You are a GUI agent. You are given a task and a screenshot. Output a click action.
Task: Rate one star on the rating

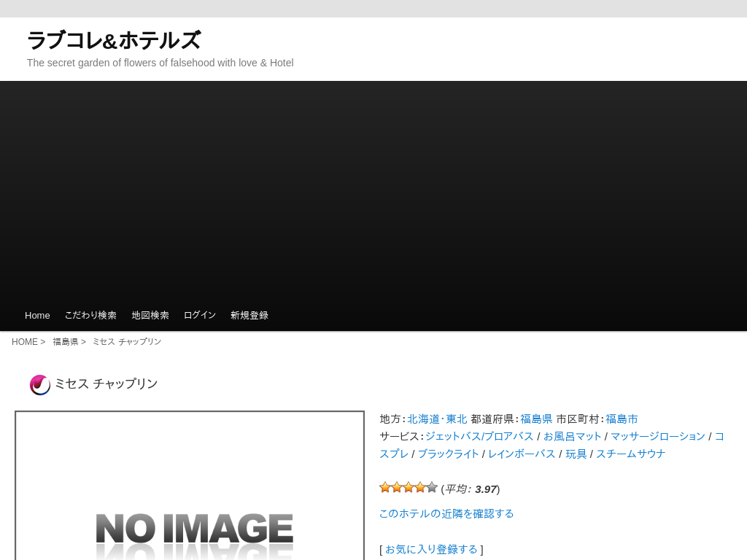(x=385, y=487)
